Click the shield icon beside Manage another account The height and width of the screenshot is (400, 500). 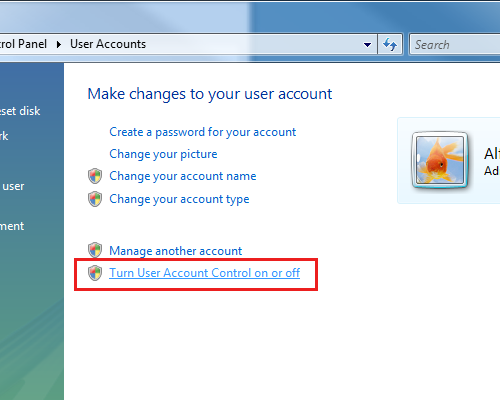95,250
